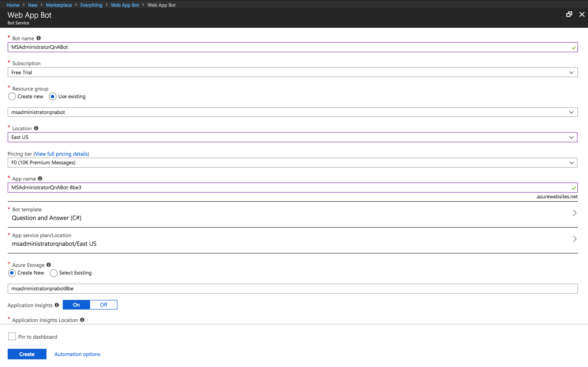Open the msadministratorqnabot resource group dropdown
The height and width of the screenshot is (367, 588).
tap(293, 112)
